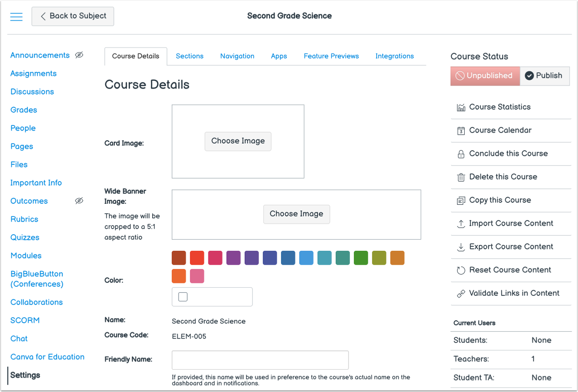The height and width of the screenshot is (392, 578).
Task: Open Modules in the course menu
Action: (26, 255)
